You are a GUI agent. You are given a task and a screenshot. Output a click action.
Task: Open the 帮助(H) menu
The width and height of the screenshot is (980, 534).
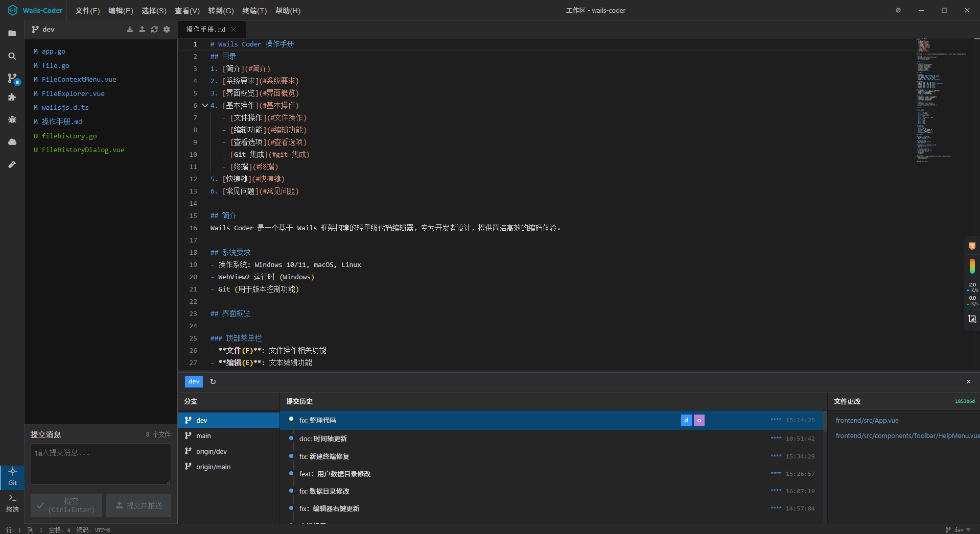[x=288, y=11]
